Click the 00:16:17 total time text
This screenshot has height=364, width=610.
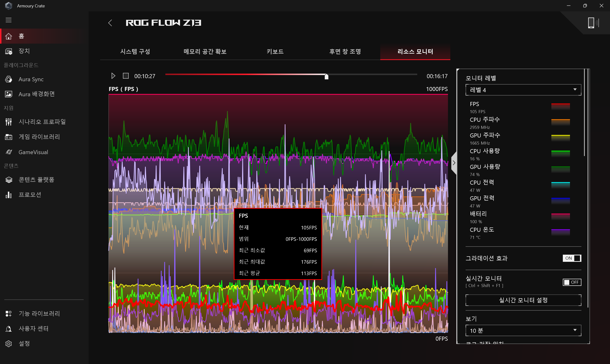(x=437, y=76)
